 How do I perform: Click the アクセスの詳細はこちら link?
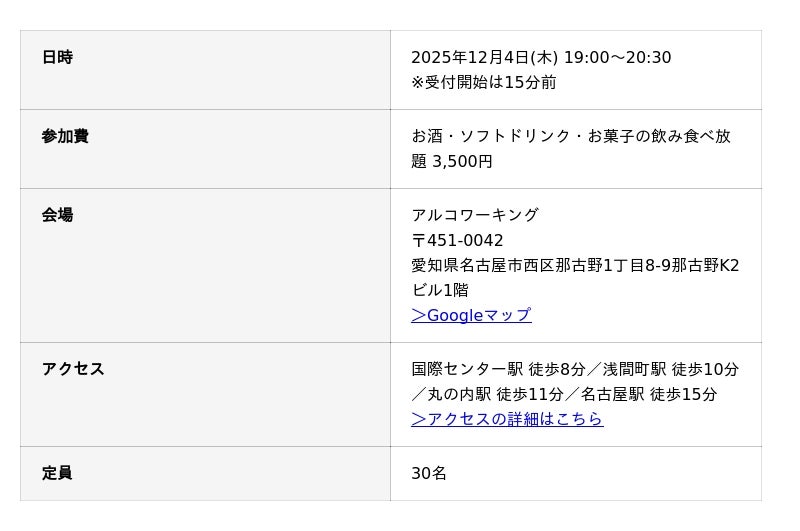507,420
